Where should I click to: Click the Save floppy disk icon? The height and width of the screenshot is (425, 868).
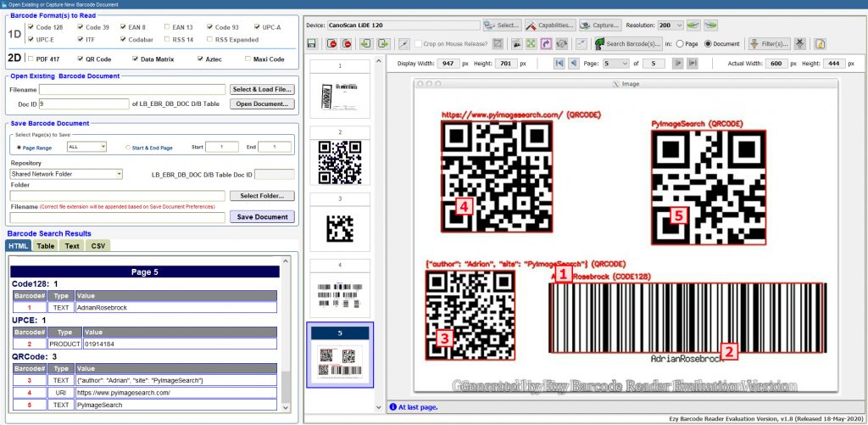click(311, 44)
